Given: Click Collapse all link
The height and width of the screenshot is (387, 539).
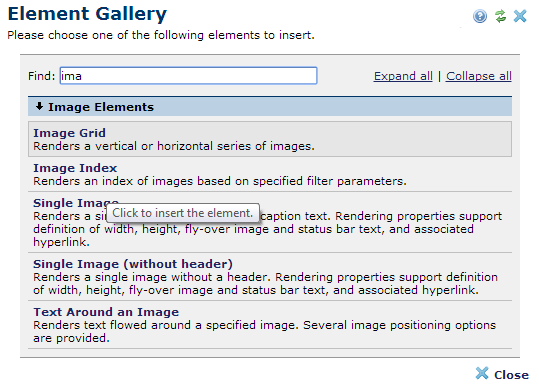Looking at the screenshot, I should pyautogui.click(x=479, y=76).
